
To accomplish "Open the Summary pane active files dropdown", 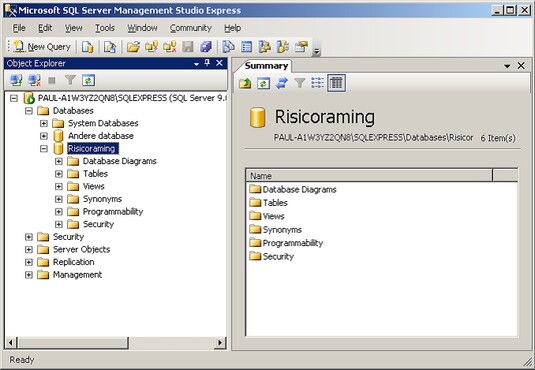I will (507, 66).
